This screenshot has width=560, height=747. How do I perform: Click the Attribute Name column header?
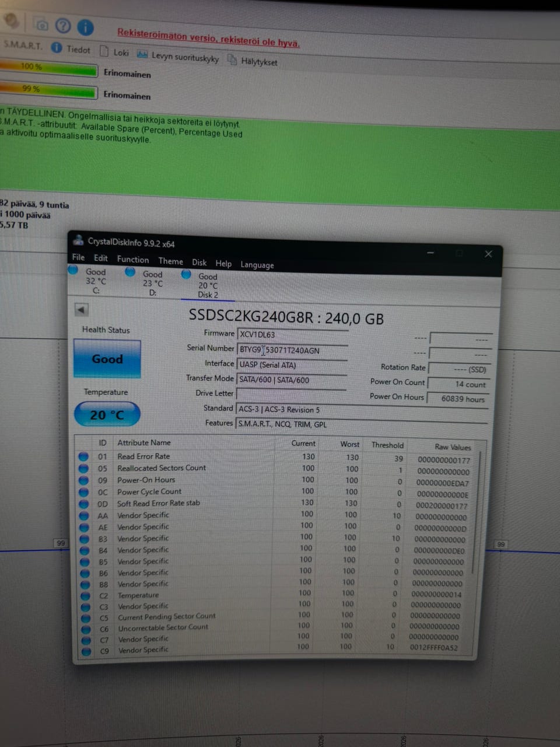coord(144,442)
